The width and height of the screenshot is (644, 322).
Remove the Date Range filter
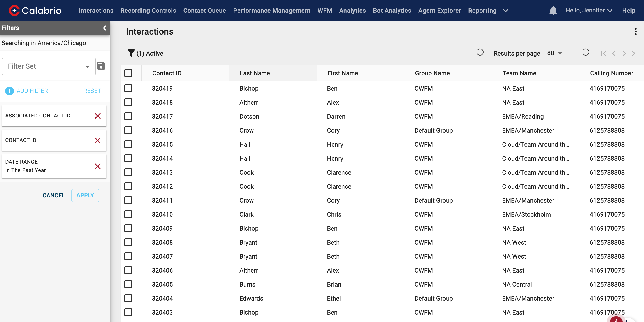click(97, 166)
